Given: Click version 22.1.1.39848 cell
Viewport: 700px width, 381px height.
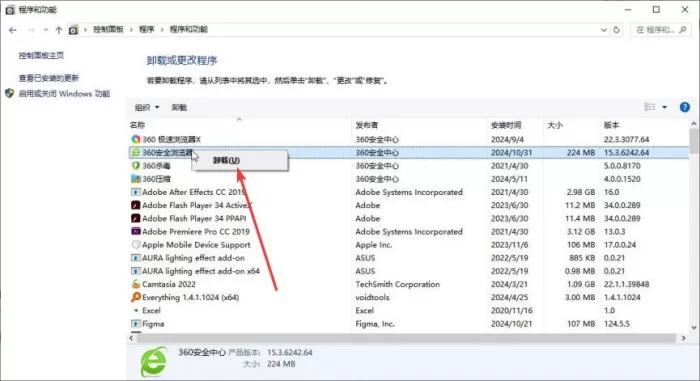Looking at the screenshot, I should (626, 284).
